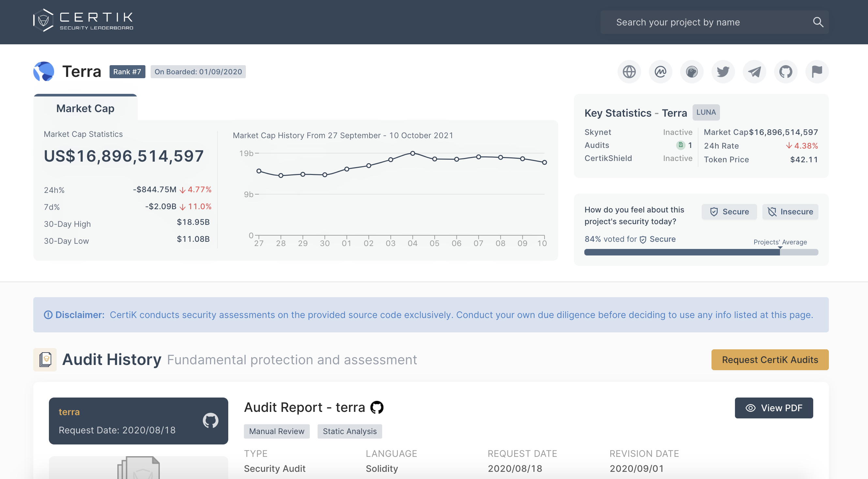Click the CertikShield Inactive status
The image size is (868, 479).
coord(678,158)
